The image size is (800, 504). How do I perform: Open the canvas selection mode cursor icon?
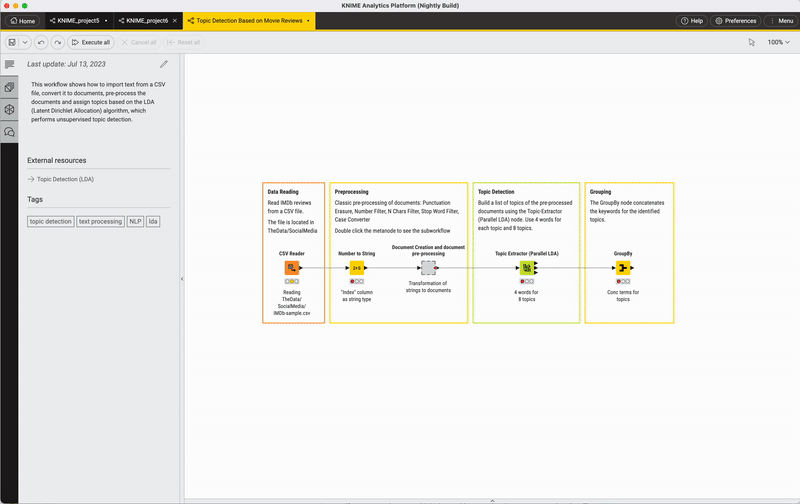click(752, 42)
